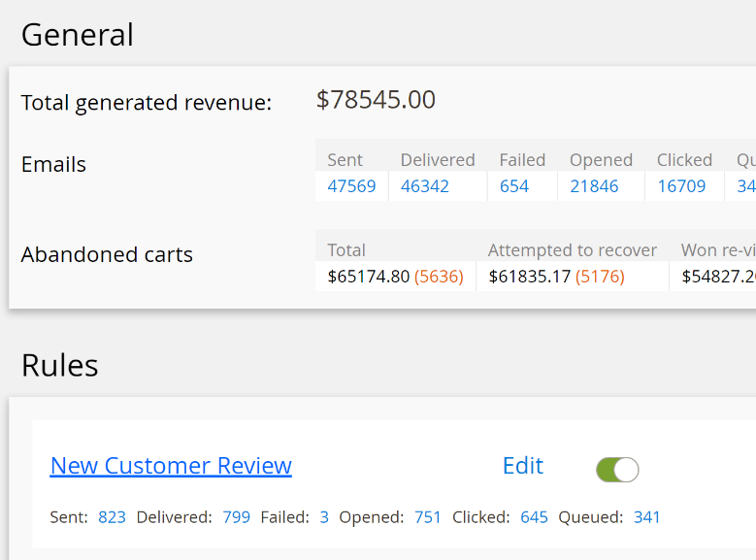Image resolution: width=756 pixels, height=560 pixels.
Task: Open the emails Opened count 21846
Action: 594,186
